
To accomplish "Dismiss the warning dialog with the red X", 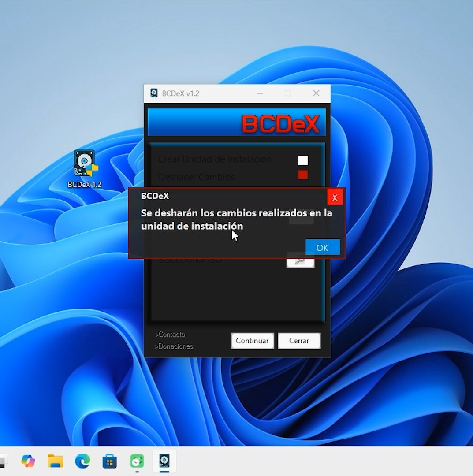I will (x=335, y=197).
